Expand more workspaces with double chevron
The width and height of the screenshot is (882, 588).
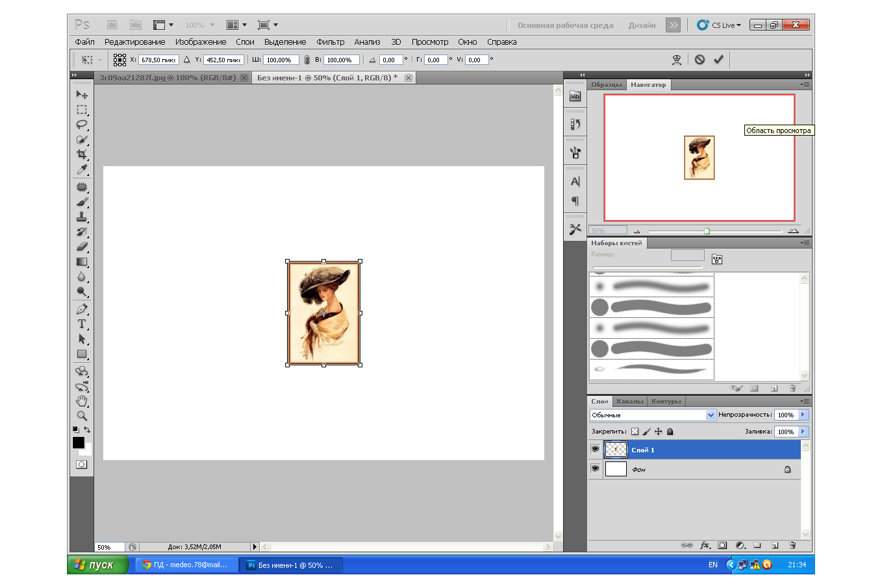673,25
